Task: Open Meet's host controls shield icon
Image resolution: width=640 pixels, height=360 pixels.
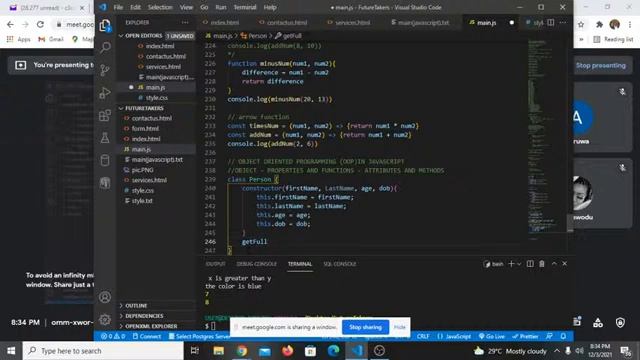Action: 620,323
